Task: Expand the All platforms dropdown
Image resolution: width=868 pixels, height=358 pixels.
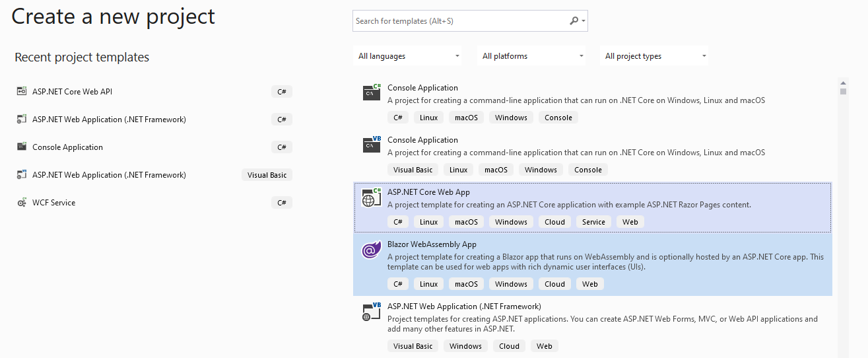Action: [533, 56]
